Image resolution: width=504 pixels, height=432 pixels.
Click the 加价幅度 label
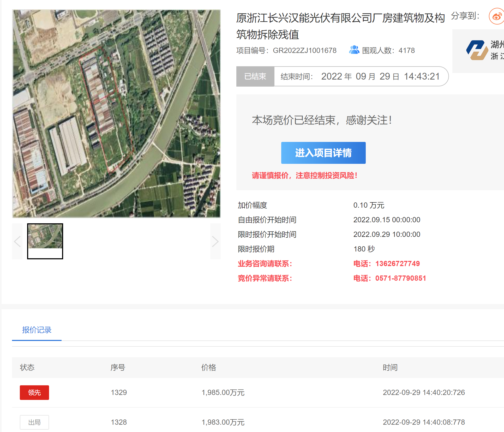[252, 205]
